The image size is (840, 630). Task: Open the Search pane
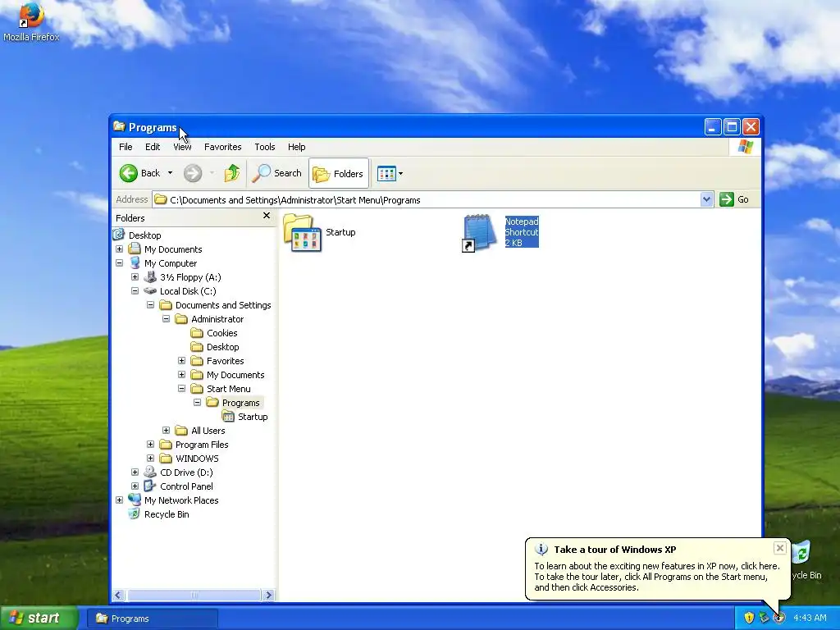click(277, 173)
